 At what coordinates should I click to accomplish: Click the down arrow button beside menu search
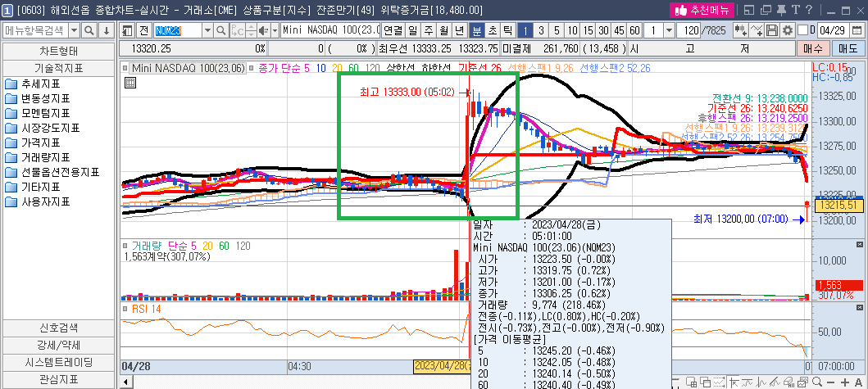click(x=107, y=29)
